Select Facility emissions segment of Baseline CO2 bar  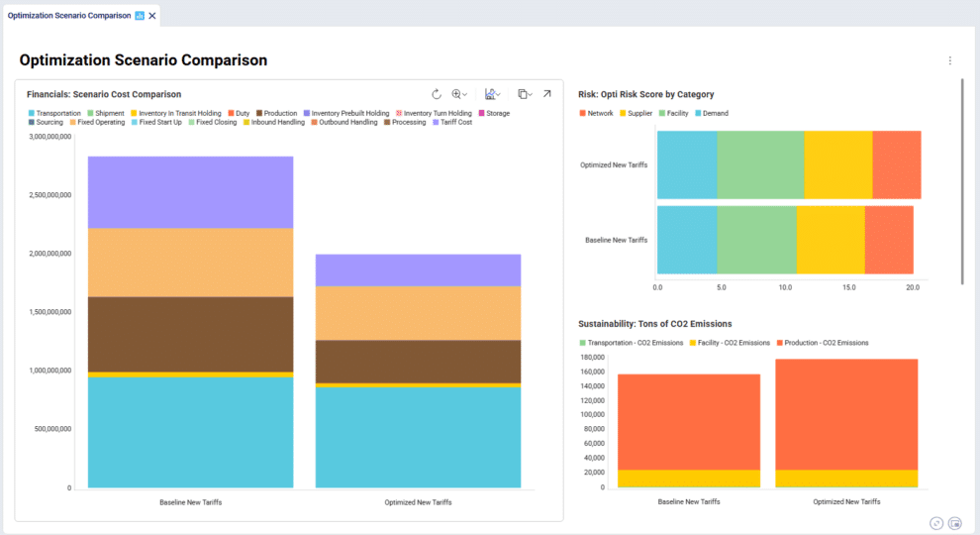(x=689, y=479)
